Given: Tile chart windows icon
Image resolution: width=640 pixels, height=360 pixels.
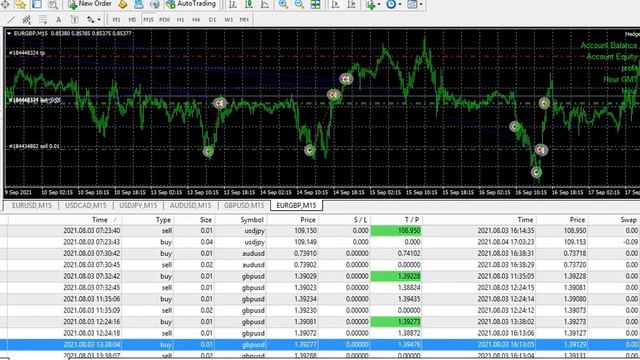Looking at the screenshot, I should coord(316,4).
